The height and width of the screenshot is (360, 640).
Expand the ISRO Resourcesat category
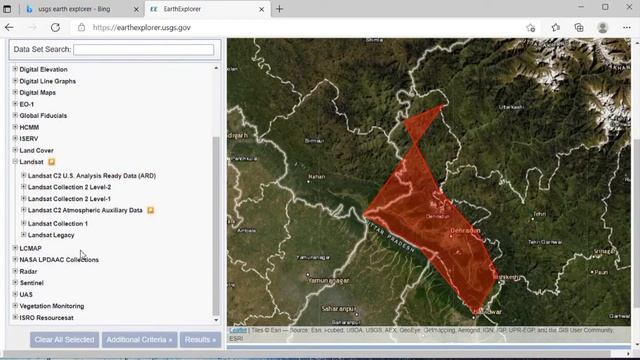pos(15,317)
